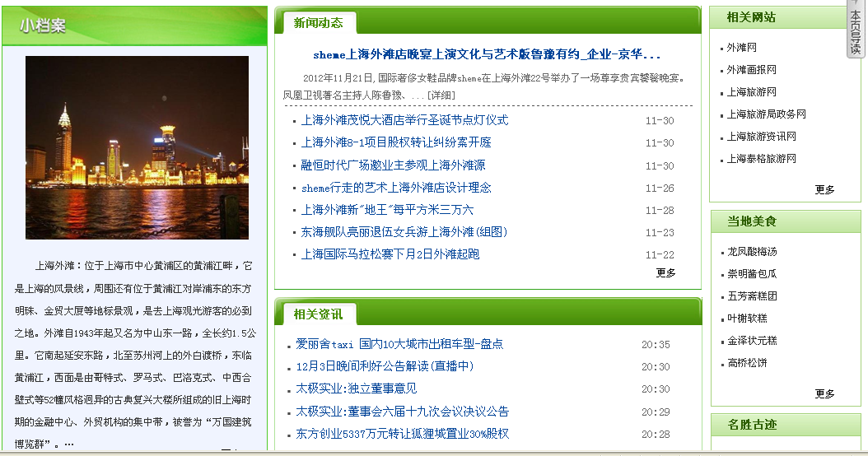Image resolution: width=868 pixels, height=456 pixels.
Task: Open headline about sheme上海外滩店晚宴
Action: pyautogui.click(x=487, y=55)
